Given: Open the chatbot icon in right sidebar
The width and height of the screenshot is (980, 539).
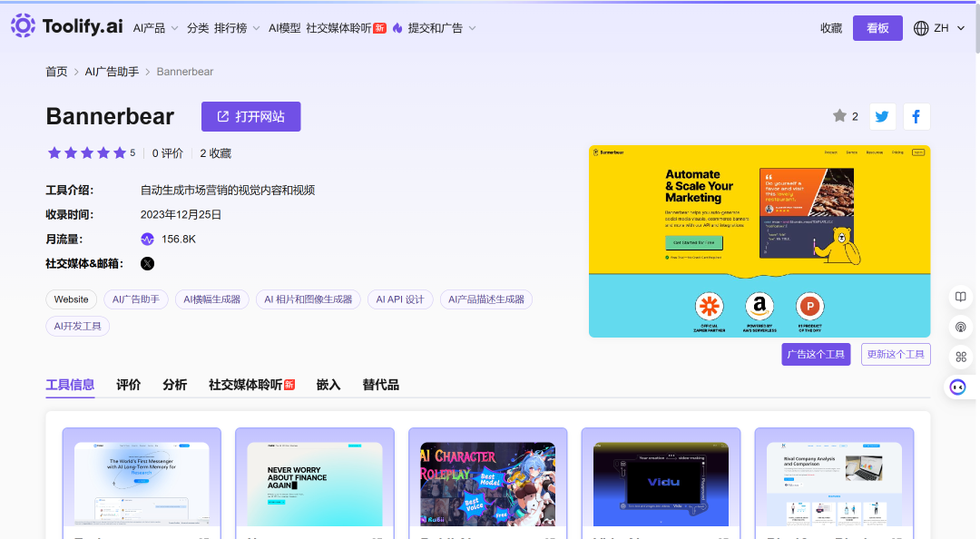Looking at the screenshot, I should [x=957, y=387].
